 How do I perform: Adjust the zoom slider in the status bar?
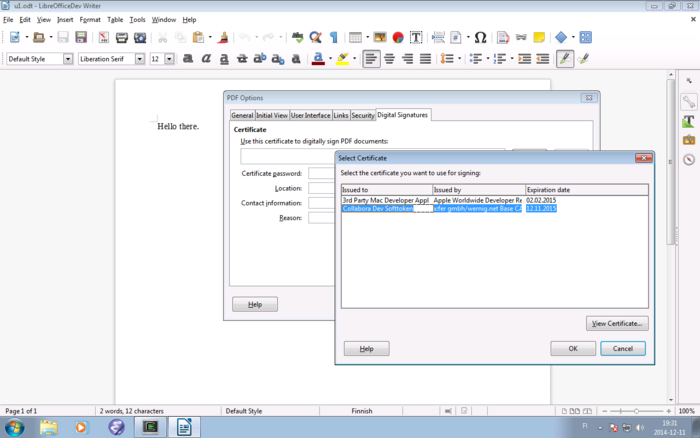636,411
